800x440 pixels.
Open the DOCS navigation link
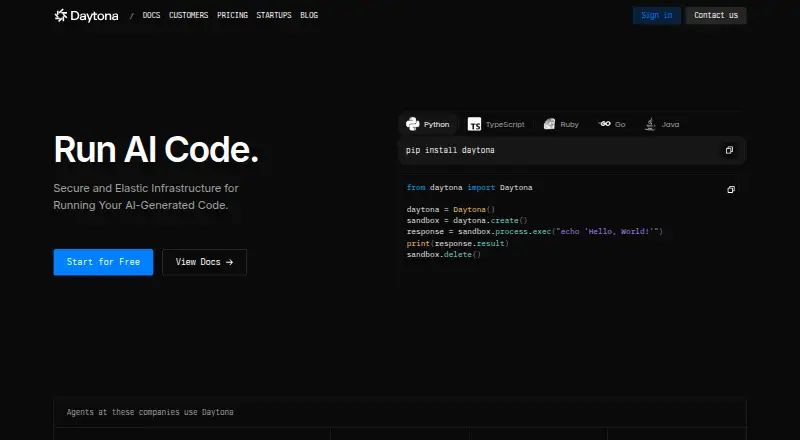click(151, 15)
